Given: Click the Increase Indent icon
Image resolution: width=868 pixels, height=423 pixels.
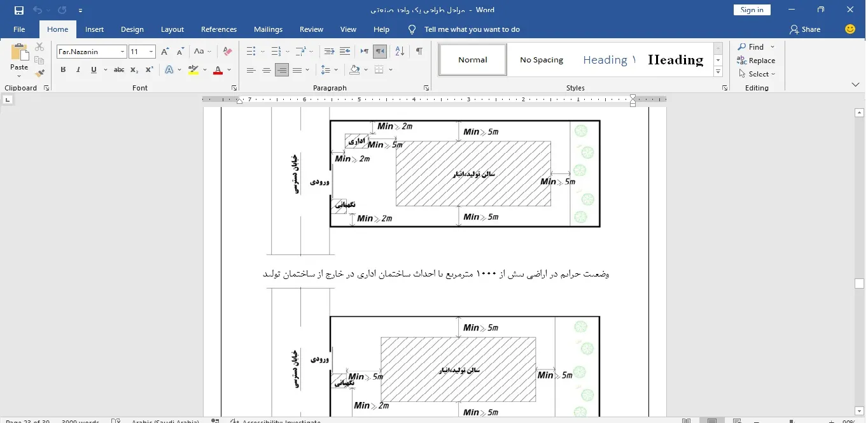Looking at the screenshot, I should [x=345, y=52].
